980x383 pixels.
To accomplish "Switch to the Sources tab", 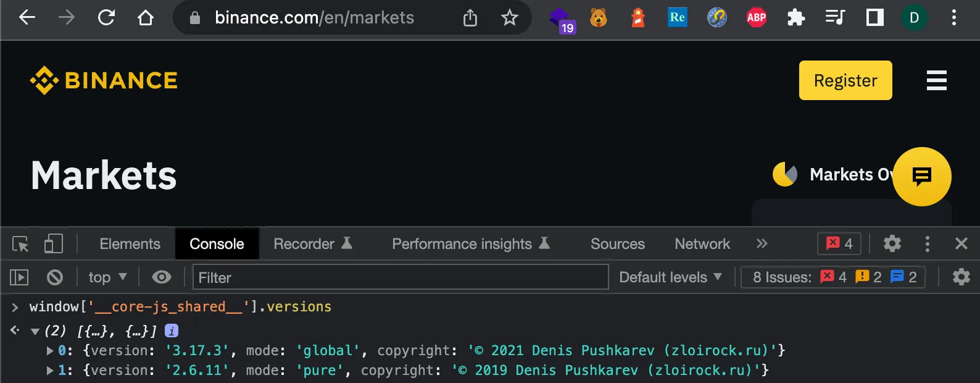I will (617, 244).
